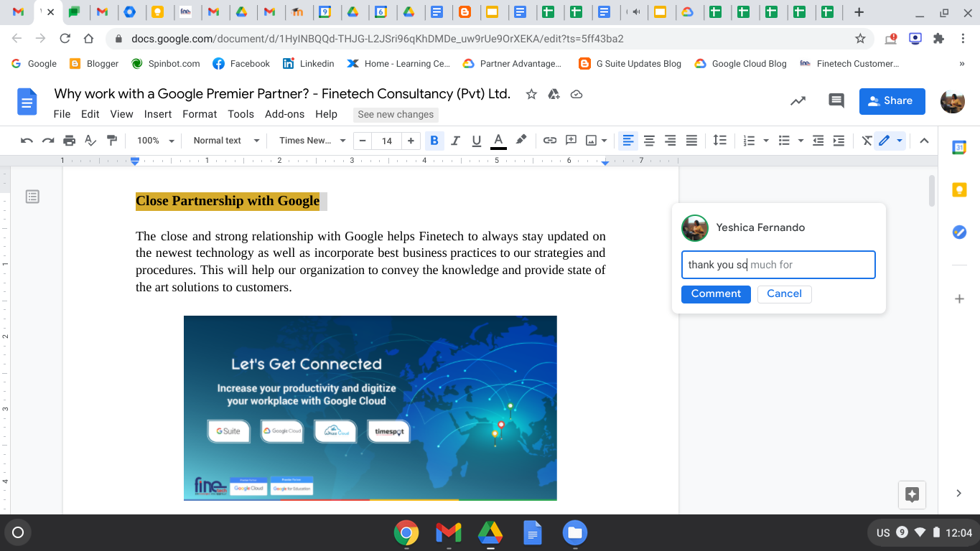Open the 100% zoom dropdown
This screenshot has height=551, width=980.
point(156,141)
